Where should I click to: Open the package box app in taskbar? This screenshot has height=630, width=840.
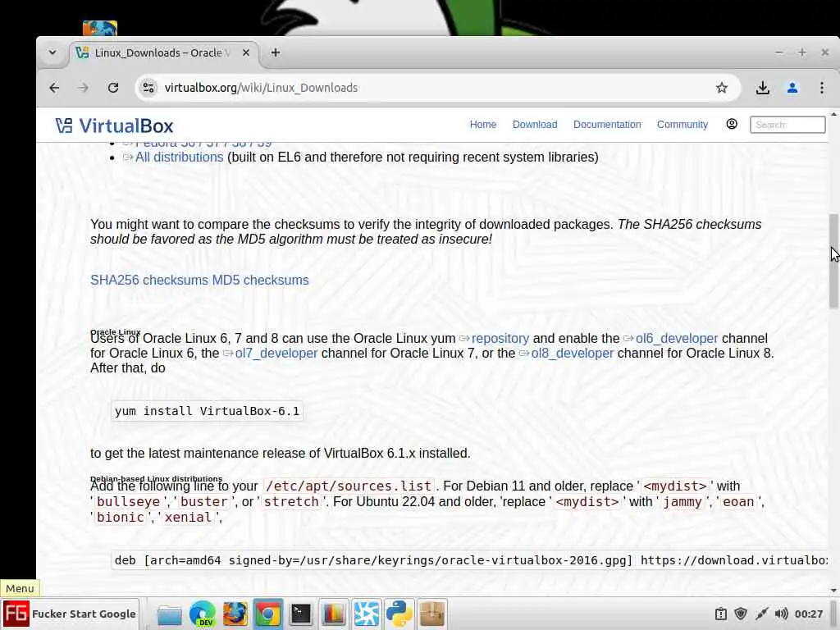431,614
